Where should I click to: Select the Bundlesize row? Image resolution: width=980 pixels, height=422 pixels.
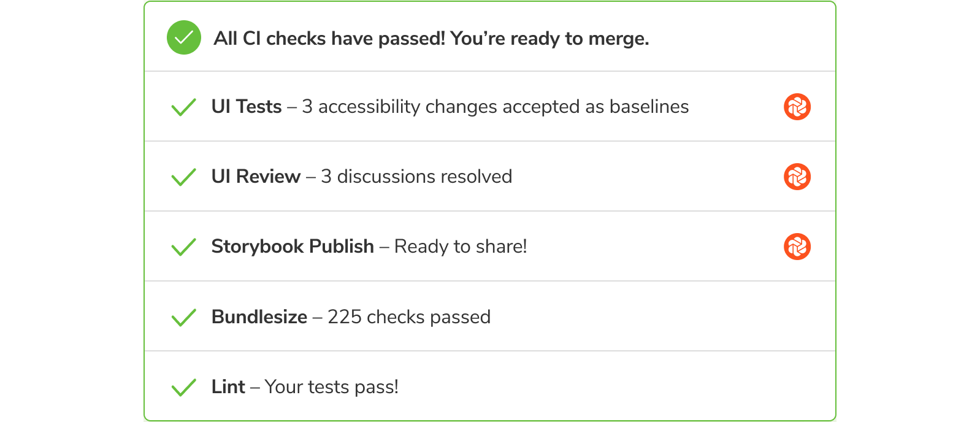(x=350, y=316)
